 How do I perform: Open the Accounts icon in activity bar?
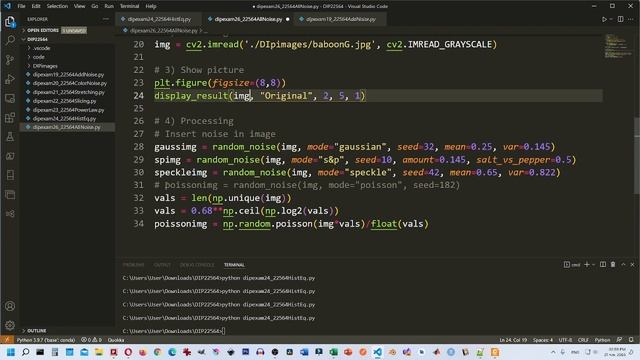(10, 306)
